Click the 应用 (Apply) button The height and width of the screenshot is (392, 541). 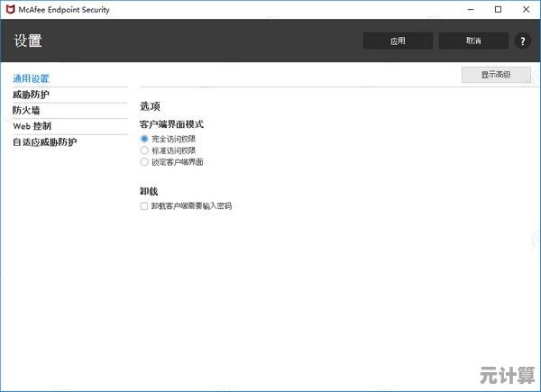click(x=398, y=41)
